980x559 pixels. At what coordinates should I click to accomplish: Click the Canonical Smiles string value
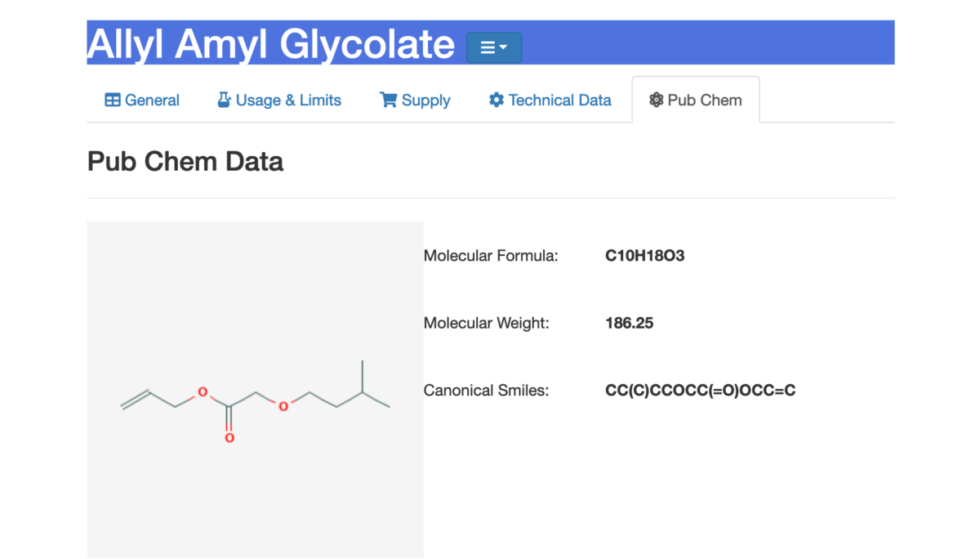point(700,391)
